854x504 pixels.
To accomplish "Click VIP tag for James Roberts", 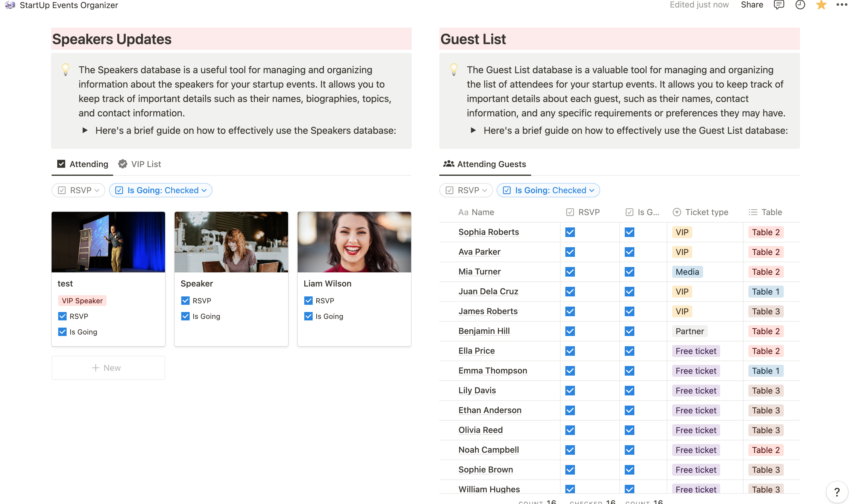I will [x=682, y=311].
